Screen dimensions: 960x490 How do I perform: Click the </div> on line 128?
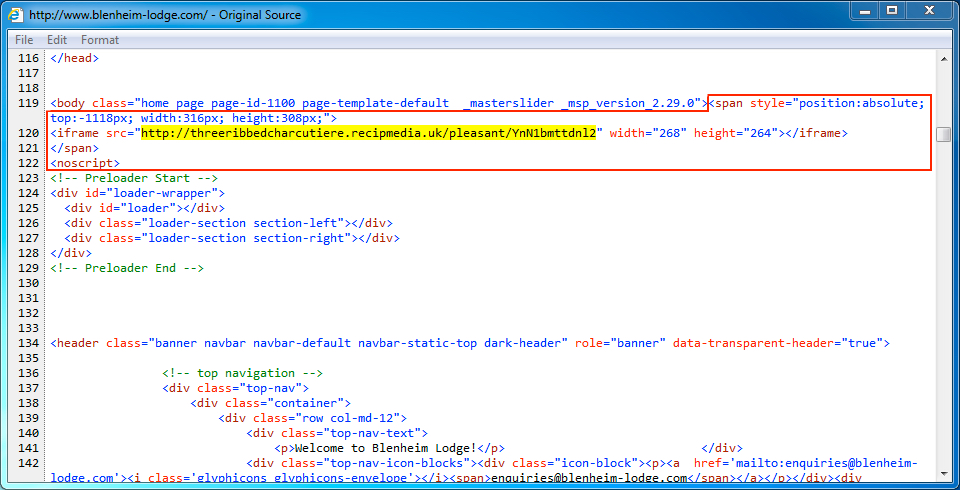(x=71, y=253)
